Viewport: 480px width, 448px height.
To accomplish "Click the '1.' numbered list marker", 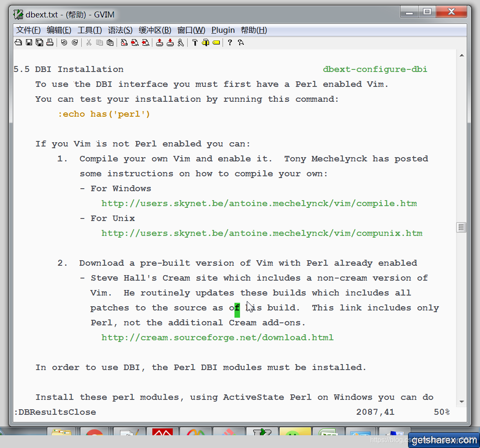I will point(63,159).
